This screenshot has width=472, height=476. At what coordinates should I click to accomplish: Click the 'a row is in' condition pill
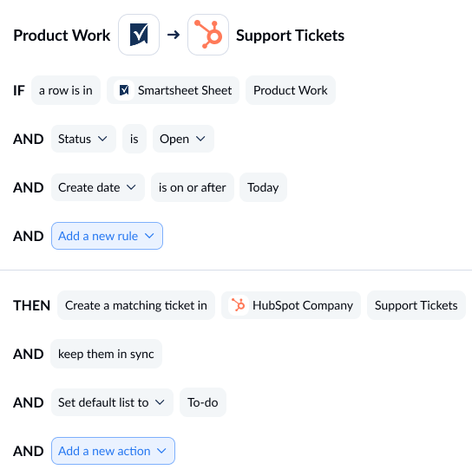tap(66, 90)
